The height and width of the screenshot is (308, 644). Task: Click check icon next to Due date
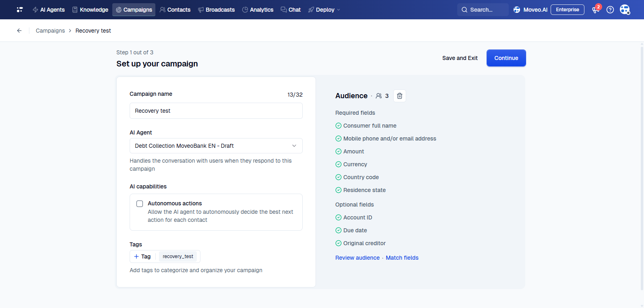pyautogui.click(x=339, y=230)
